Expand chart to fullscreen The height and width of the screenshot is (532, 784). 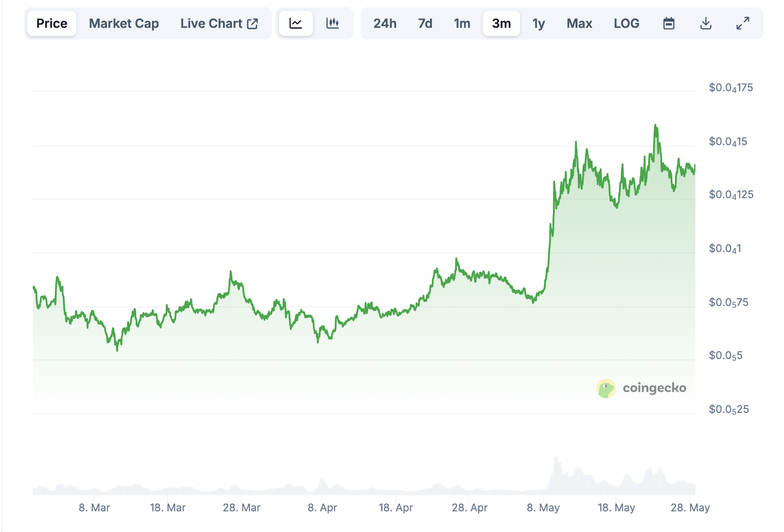click(743, 24)
